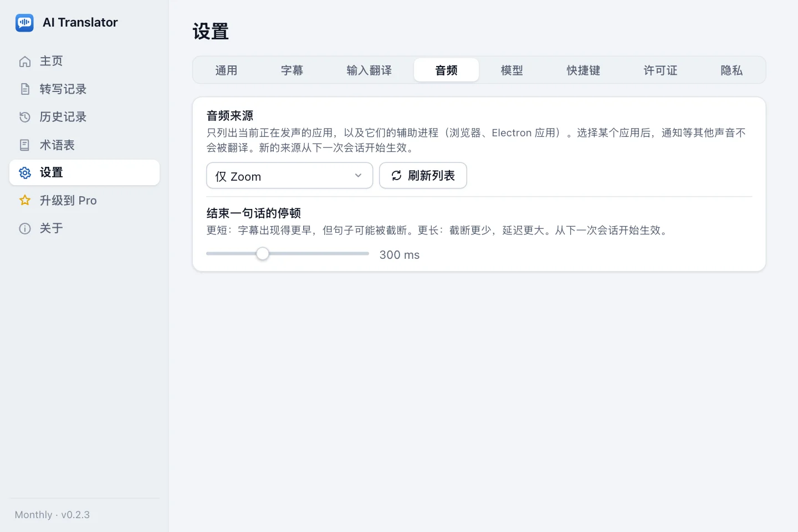Select 升级到 Pro in the sidebar
798x532 pixels.
click(x=84, y=200)
